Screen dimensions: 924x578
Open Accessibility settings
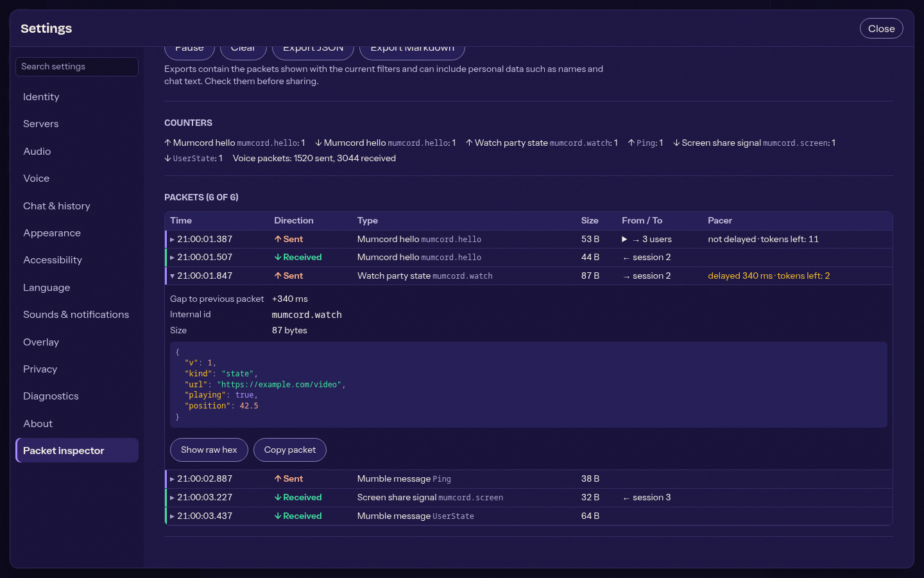tap(77, 260)
